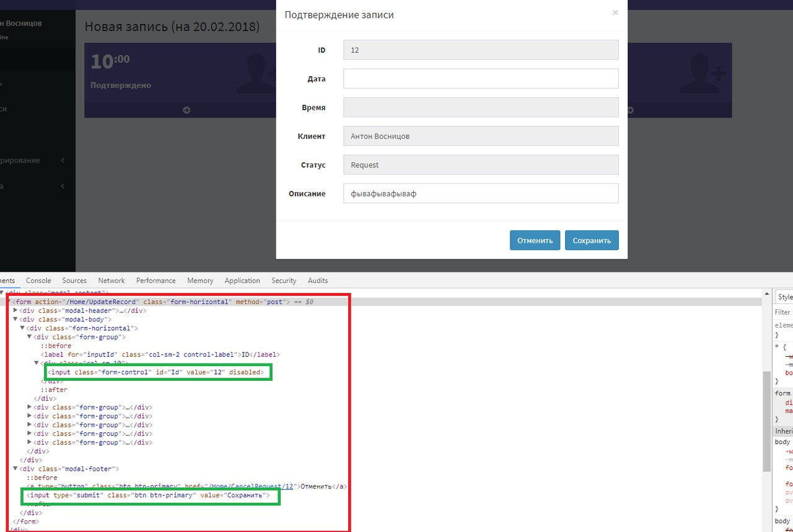Open the Console tab in DevTools

pos(38,281)
